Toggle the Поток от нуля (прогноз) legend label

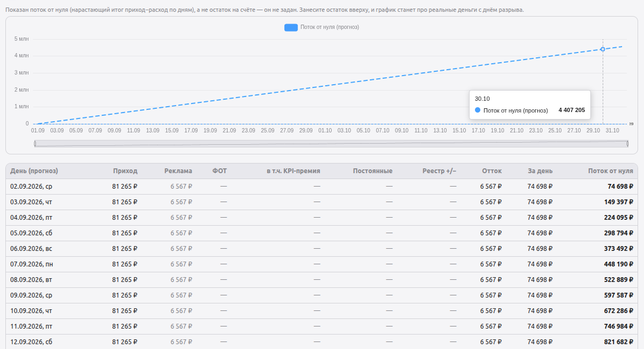[x=330, y=27]
